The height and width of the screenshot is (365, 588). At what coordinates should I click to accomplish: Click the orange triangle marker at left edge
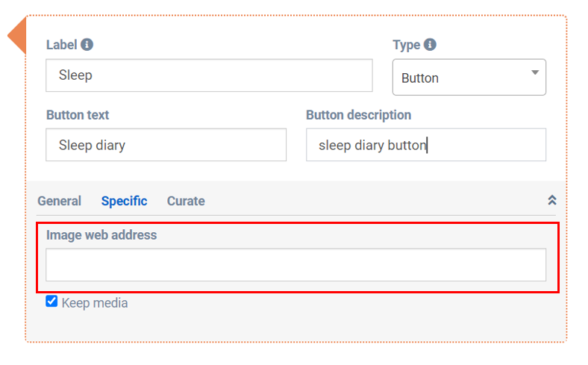click(17, 37)
